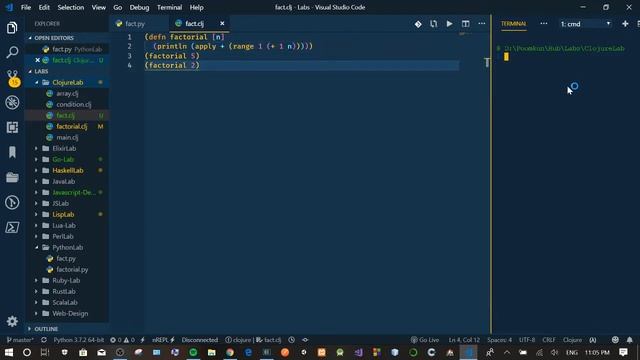Change language mode via Clojure status item
Image resolution: width=640 pixels, height=360 pixels.
tap(572, 340)
